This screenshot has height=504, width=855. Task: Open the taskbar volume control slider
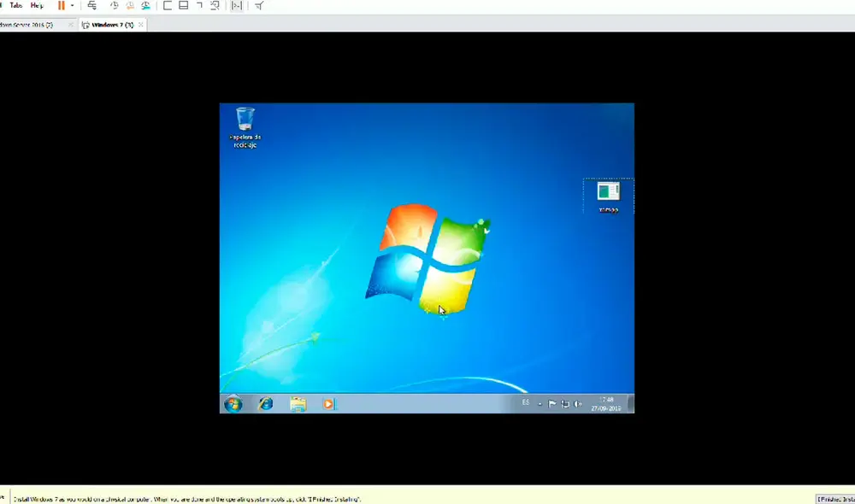pyautogui.click(x=577, y=403)
